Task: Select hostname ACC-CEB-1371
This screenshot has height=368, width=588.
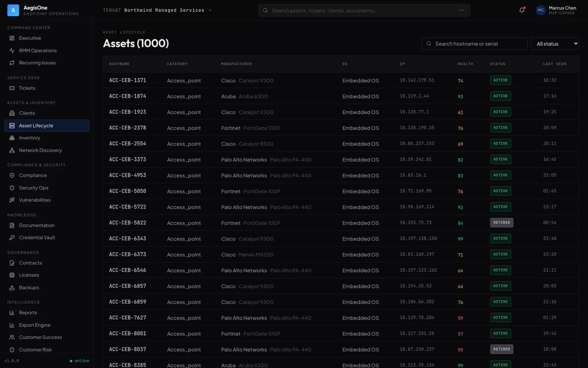Action: [x=128, y=80]
